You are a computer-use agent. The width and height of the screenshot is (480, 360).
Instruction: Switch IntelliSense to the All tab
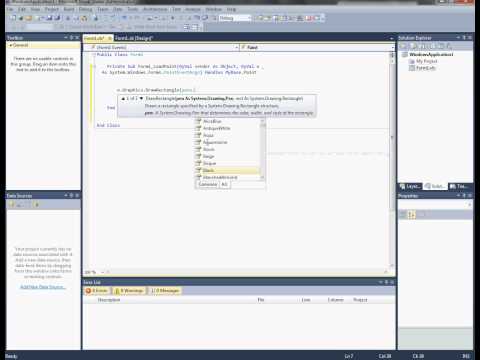click(x=224, y=184)
